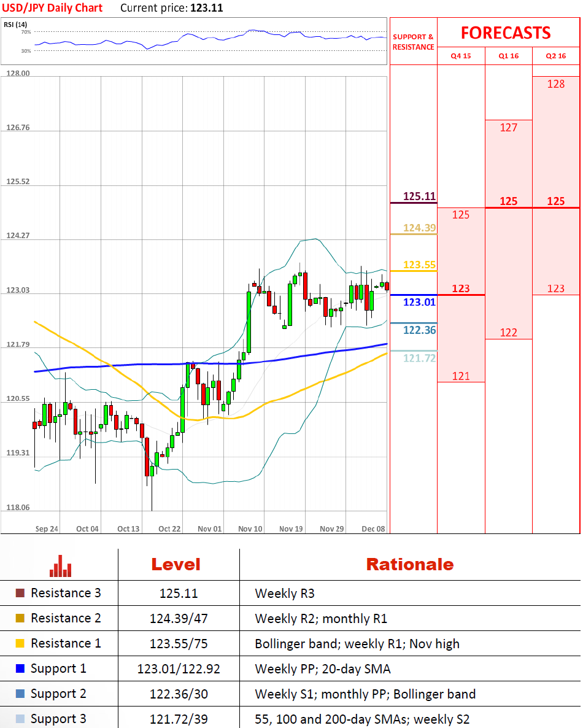Screen dimensions: 583x728
Task: Select the 'Q1 16' forecast column header
Action: (508, 56)
